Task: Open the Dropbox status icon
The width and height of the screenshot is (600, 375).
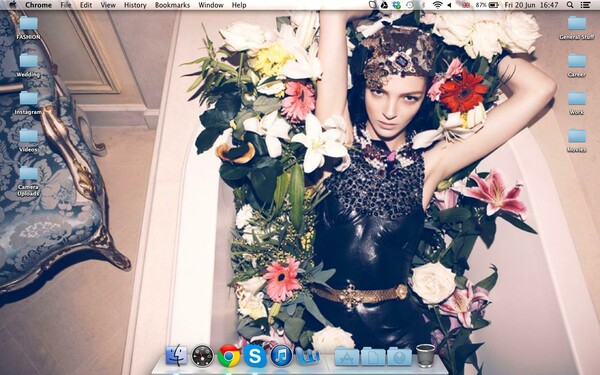Action: (x=397, y=5)
